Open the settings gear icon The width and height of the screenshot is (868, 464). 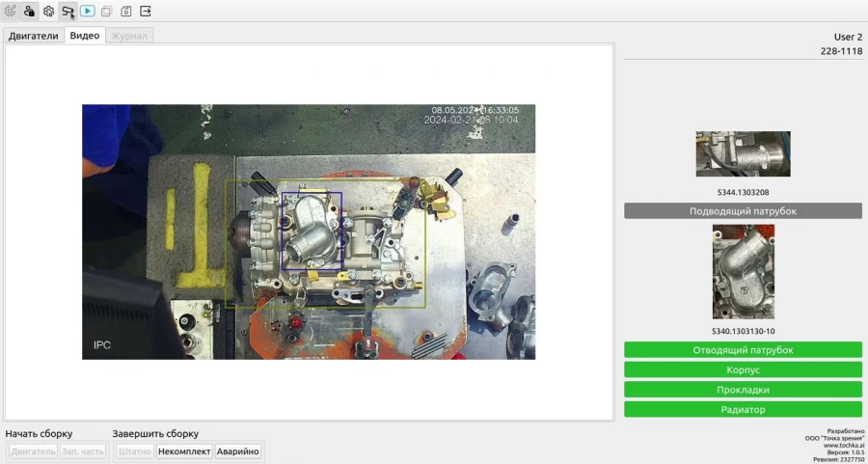(49, 11)
